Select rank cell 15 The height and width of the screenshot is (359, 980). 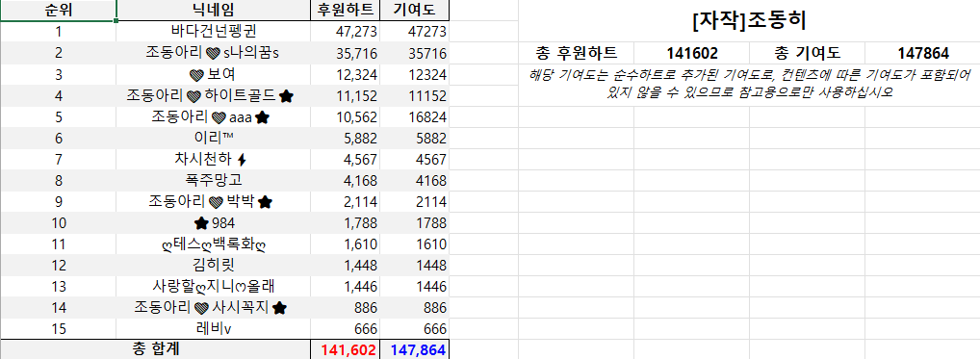[x=58, y=329]
